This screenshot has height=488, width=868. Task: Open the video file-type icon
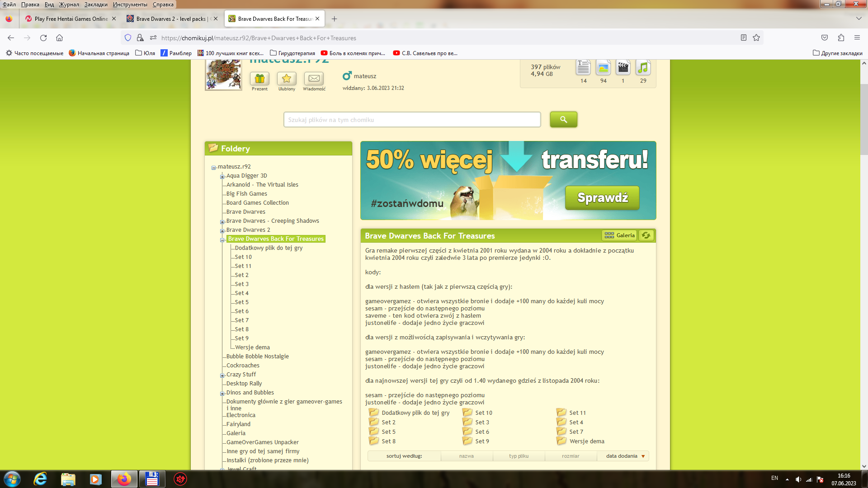pyautogui.click(x=623, y=68)
